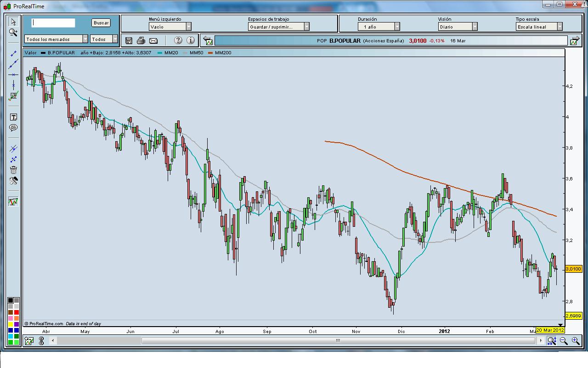This screenshot has height=368, width=588.
Task: Go to previous instrument arrow
Action: (208, 40)
